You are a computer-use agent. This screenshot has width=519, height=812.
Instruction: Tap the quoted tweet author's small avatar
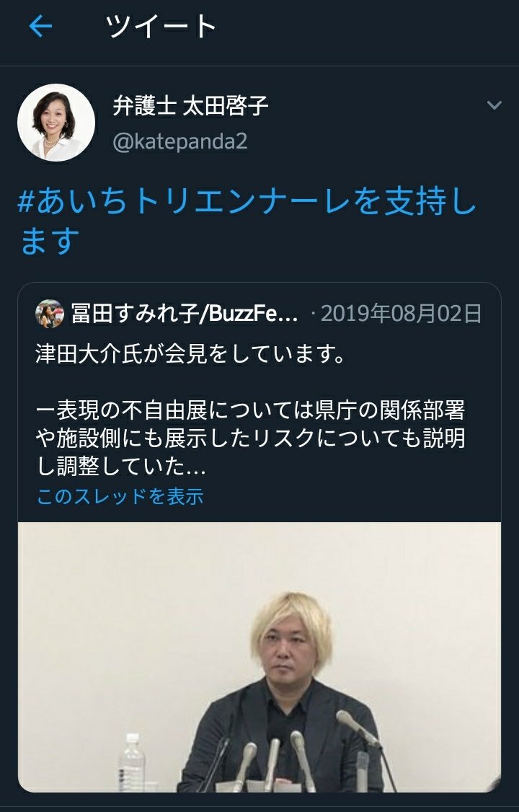click(x=49, y=313)
